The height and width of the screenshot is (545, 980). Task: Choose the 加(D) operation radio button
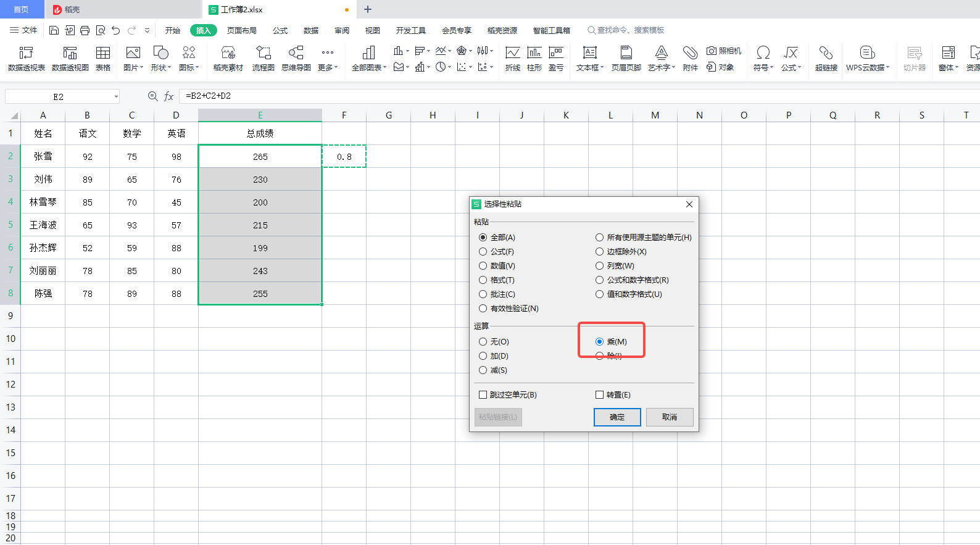(483, 356)
